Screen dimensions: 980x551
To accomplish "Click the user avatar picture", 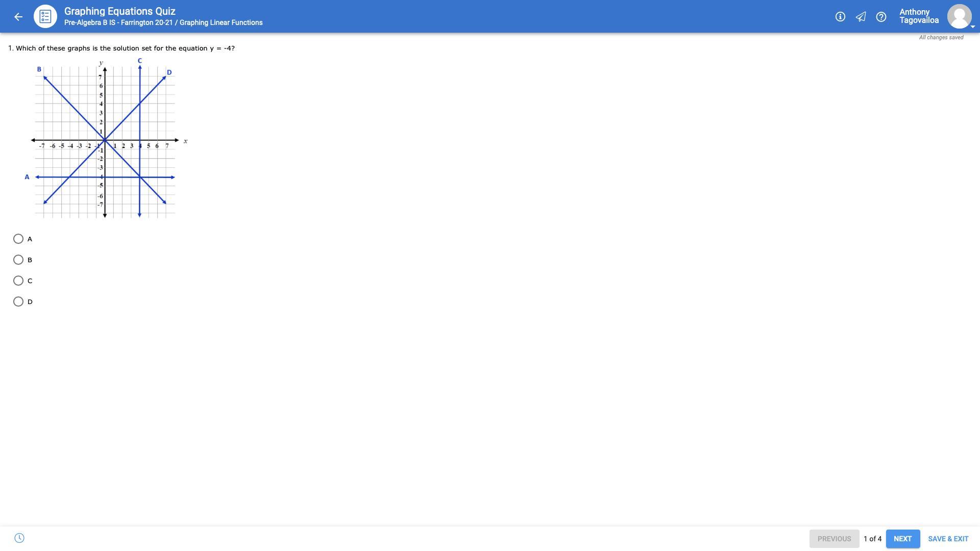I will 959,16.
